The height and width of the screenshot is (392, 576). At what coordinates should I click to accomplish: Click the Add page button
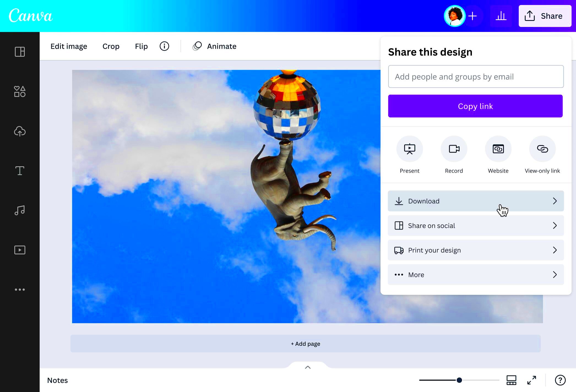(x=305, y=344)
